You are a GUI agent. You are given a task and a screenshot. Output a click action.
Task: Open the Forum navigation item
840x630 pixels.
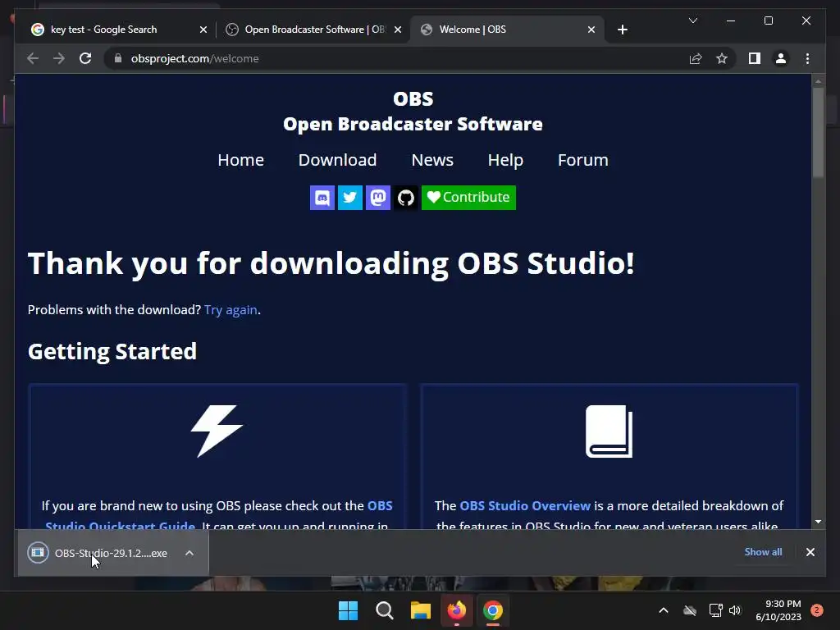click(583, 160)
